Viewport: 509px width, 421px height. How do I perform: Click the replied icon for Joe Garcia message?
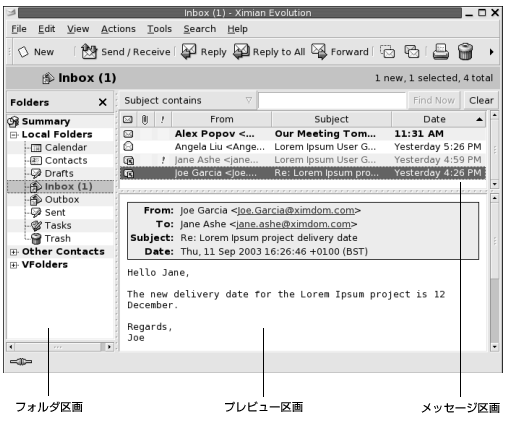pos(129,173)
